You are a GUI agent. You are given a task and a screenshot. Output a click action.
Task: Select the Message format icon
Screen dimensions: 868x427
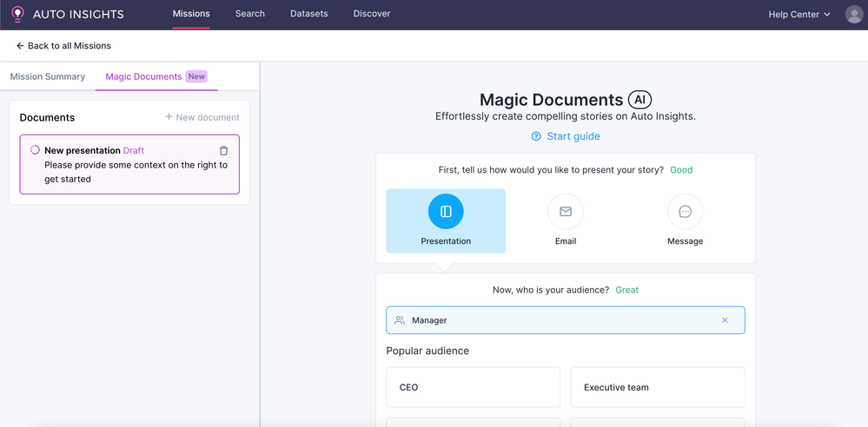pyautogui.click(x=686, y=211)
